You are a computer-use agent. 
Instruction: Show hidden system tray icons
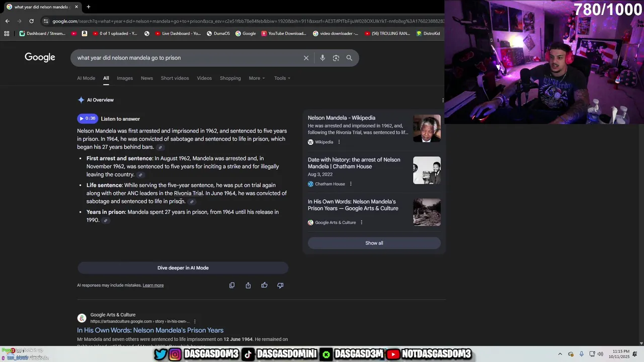560,354
